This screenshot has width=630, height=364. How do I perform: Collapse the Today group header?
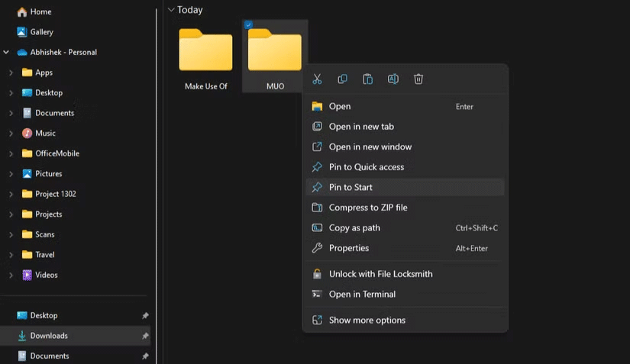[x=170, y=10]
